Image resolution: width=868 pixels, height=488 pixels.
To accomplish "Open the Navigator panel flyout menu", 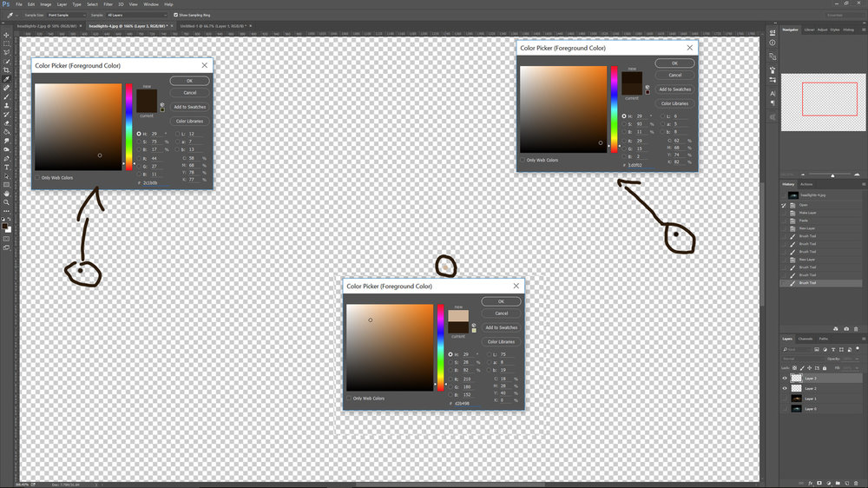I will pyautogui.click(x=864, y=30).
